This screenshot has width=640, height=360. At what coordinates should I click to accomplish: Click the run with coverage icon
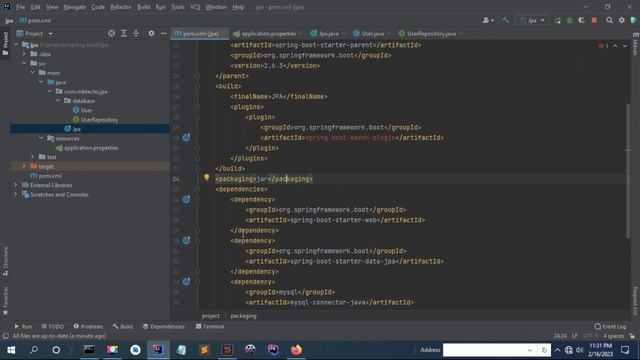tap(582, 20)
